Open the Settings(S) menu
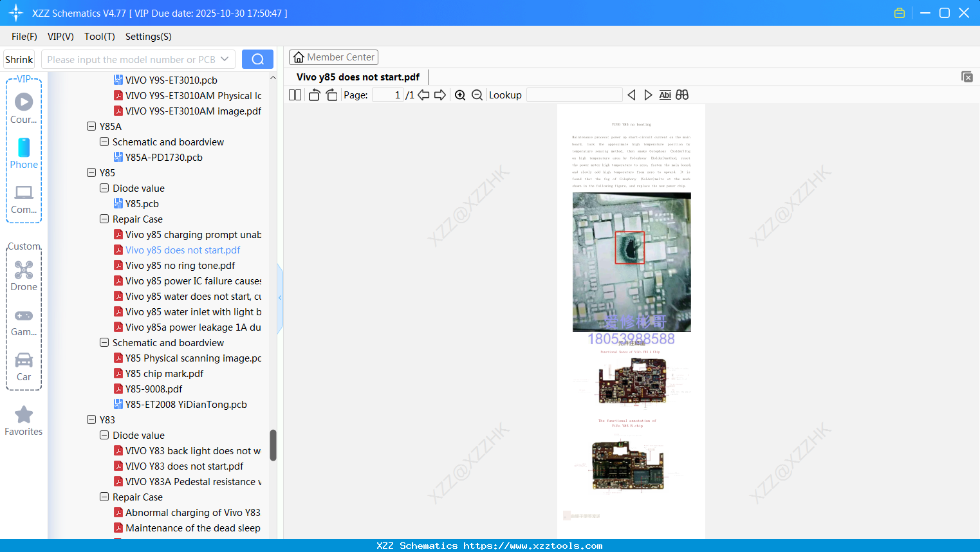Screen dimensions: 980x552 pyautogui.click(x=149, y=37)
